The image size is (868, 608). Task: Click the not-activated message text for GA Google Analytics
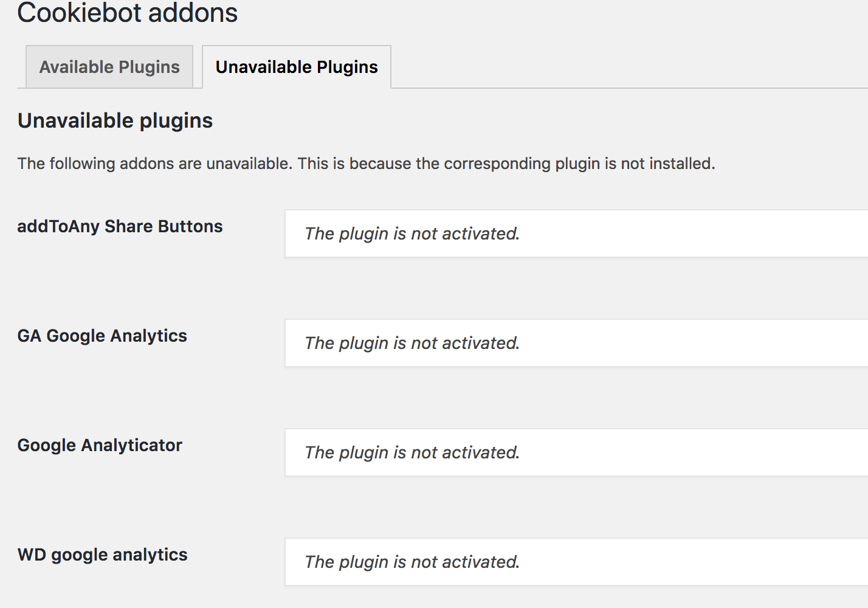click(412, 343)
